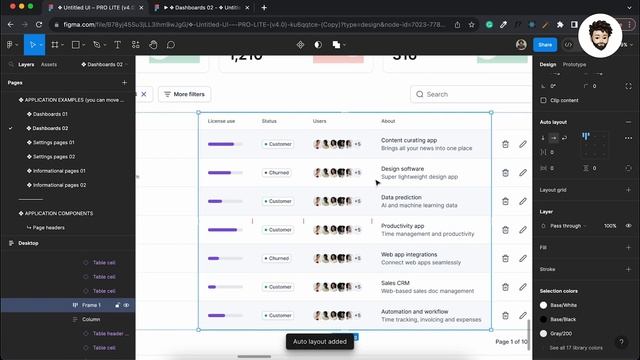Remove auto layout with minus icon
Viewport: 640px width, 360px height.
(628, 122)
